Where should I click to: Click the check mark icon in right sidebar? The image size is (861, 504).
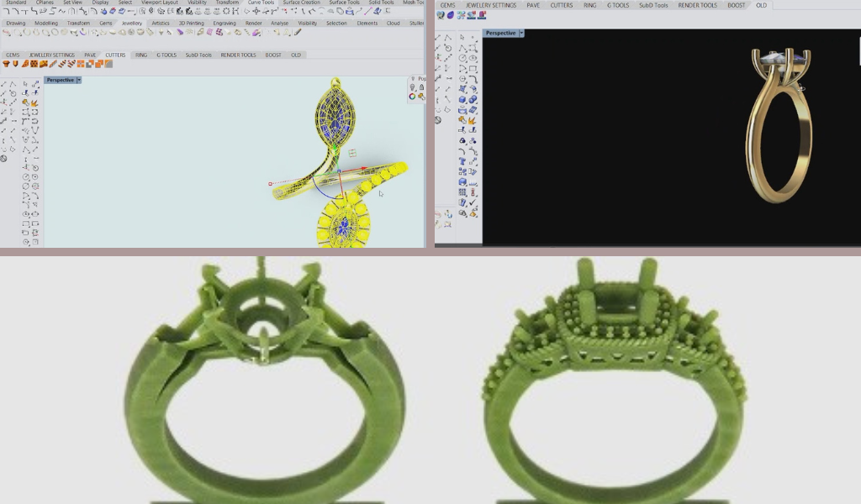(x=473, y=202)
